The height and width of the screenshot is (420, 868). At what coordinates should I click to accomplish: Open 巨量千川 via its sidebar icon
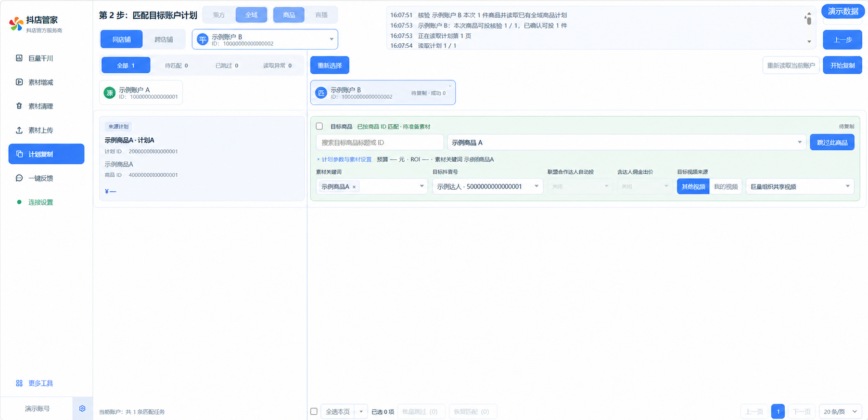pos(19,58)
